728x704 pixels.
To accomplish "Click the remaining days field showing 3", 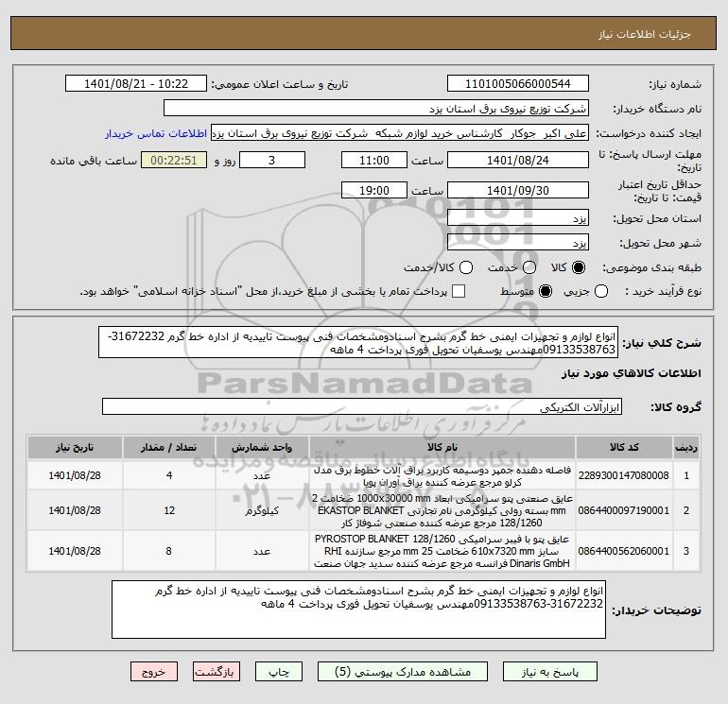I will [272, 160].
